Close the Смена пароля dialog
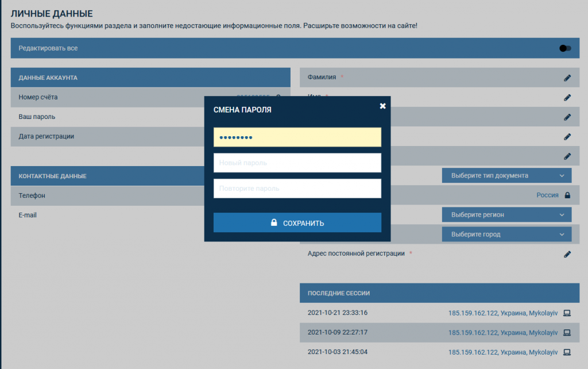 [383, 106]
